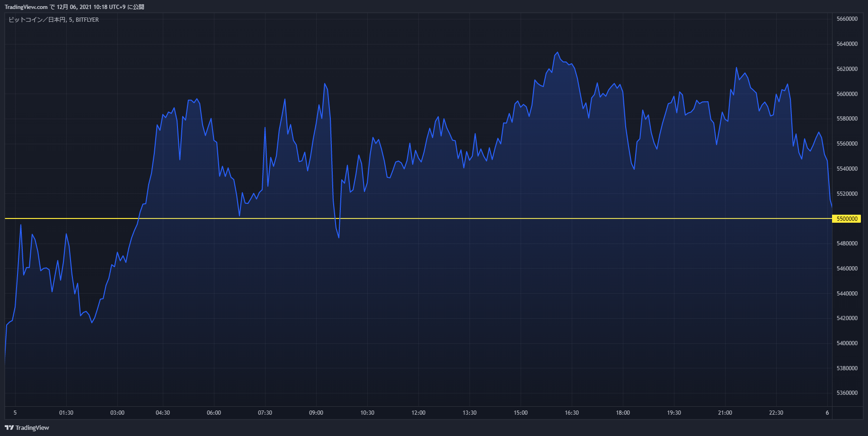Click price axis label 5660000

pyautogui.click(x=847, y=19)
